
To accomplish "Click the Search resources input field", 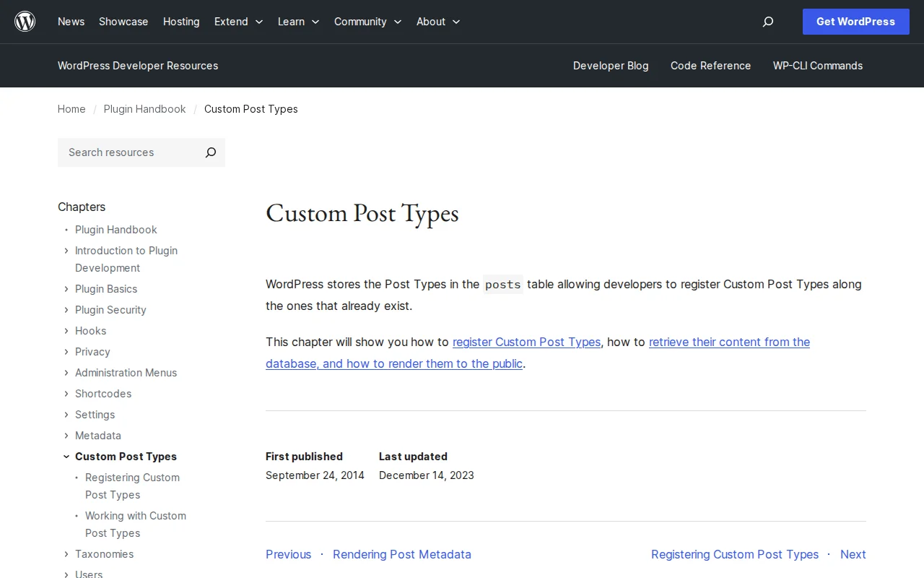I will point(123,152).
